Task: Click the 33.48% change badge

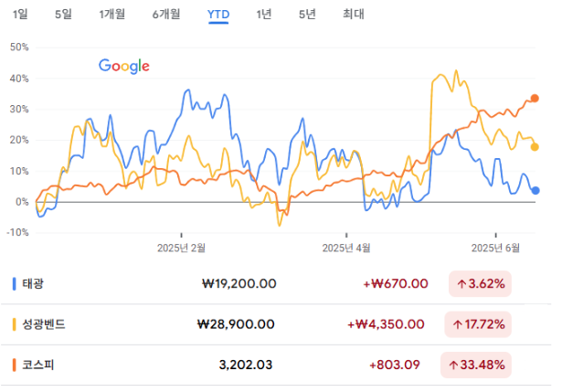Action: click(476, 366)
